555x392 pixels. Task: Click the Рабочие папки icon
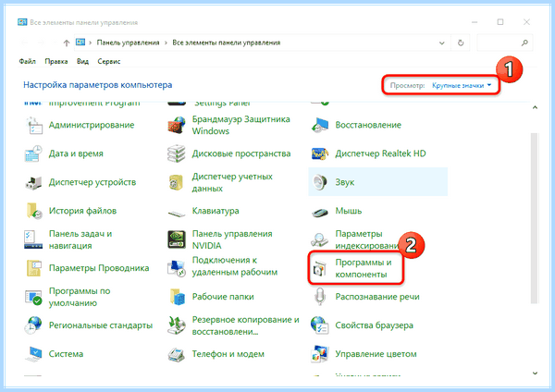[x=177, y=297]
